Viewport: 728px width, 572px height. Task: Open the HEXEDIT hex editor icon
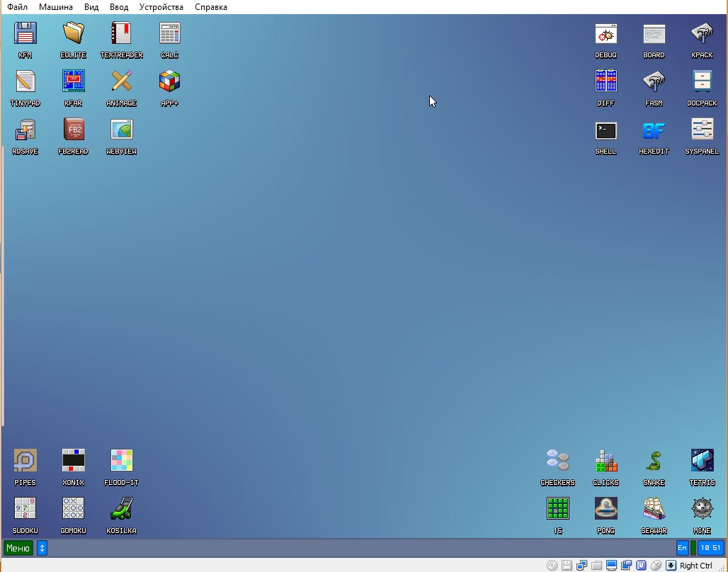(654, 130)
